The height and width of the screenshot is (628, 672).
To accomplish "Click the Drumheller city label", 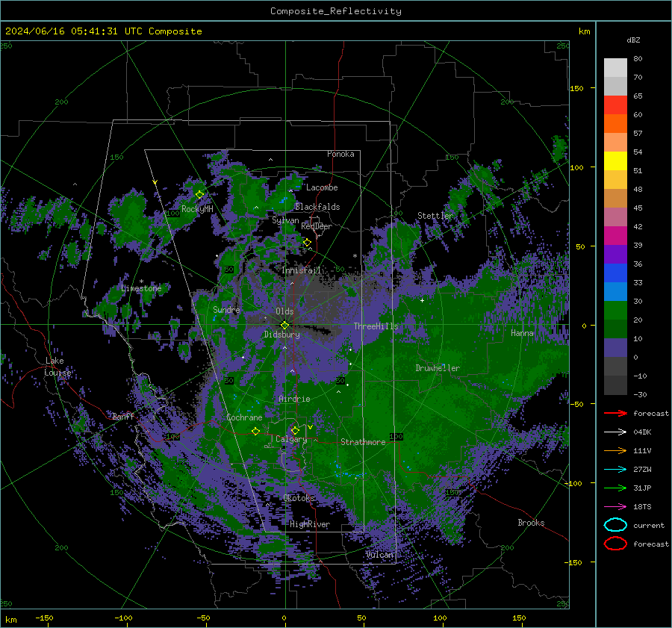I will point(438,368).
